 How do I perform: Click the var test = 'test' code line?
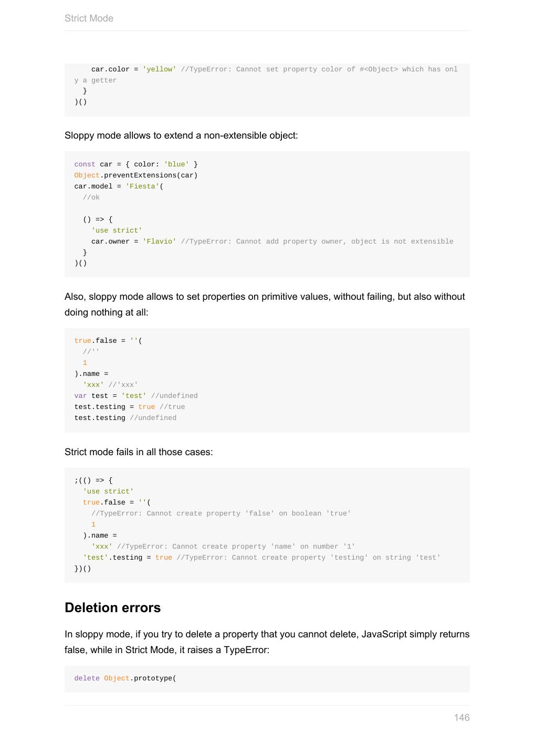click(110, 396)
